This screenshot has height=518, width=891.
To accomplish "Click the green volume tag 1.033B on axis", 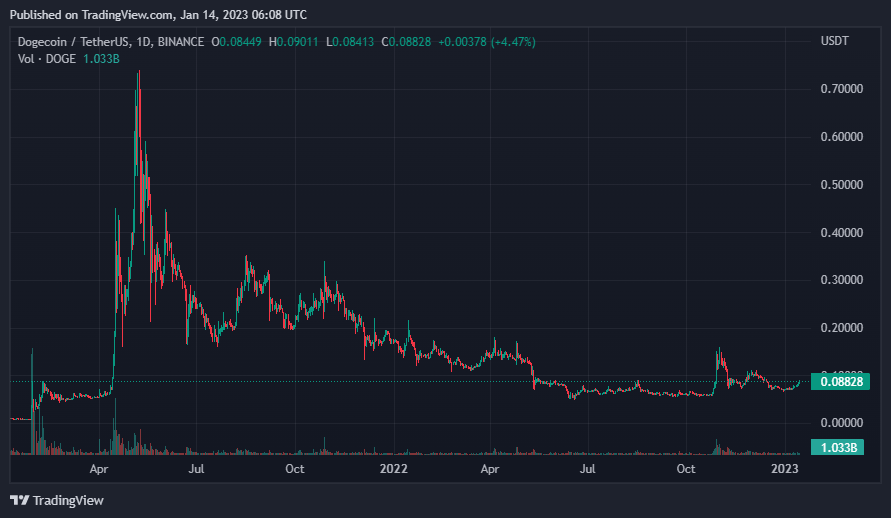I will click(x=838, y=448).
